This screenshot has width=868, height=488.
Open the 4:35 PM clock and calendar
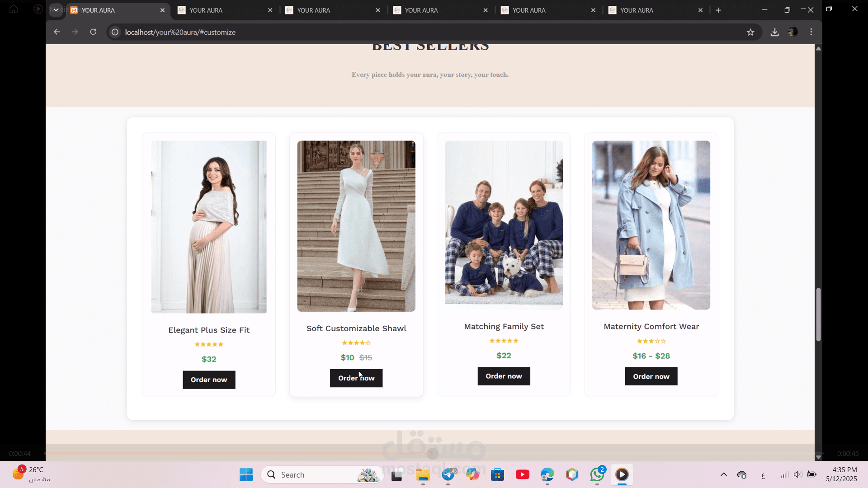coord(841,474)
